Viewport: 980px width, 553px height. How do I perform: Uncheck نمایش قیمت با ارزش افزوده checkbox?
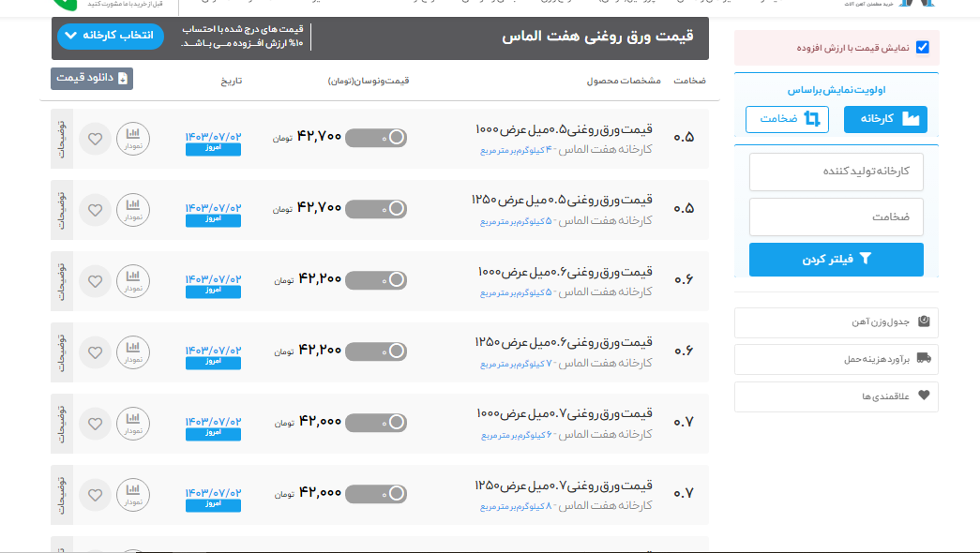click(922, 48)
